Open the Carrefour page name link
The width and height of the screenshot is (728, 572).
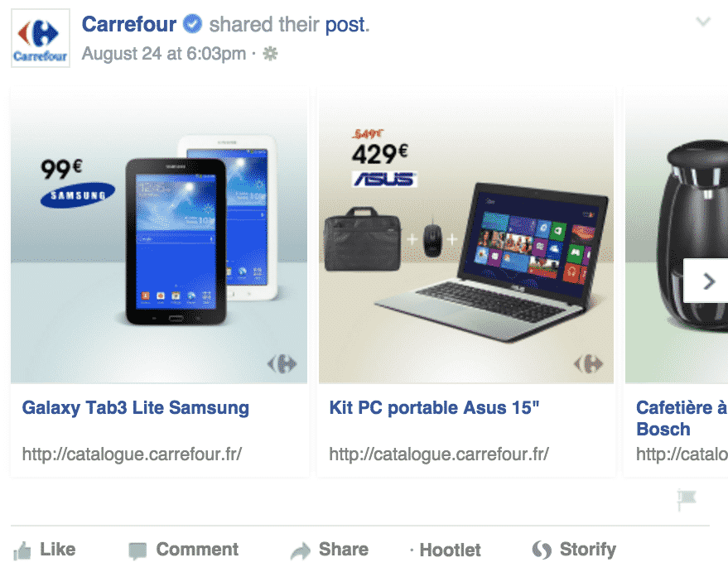[x=129, y=25]
